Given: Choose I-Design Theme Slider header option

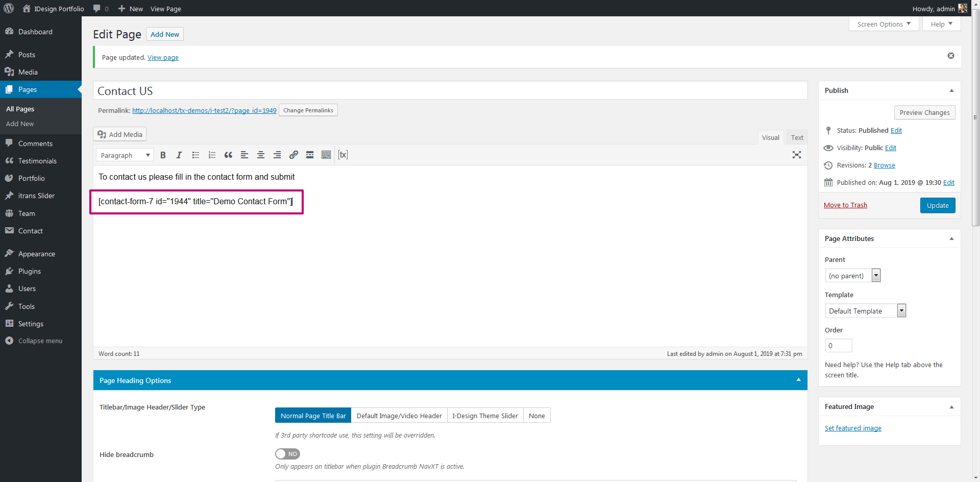Looking at the screenshot, I should click(485, 416).
